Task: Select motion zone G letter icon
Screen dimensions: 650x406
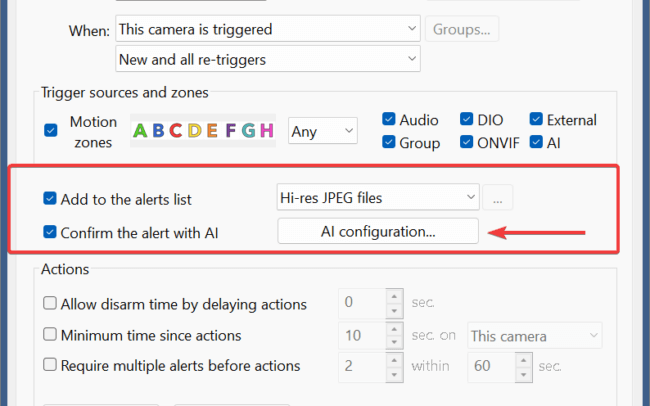Action: pyautogui.click(x=248, y=131)
